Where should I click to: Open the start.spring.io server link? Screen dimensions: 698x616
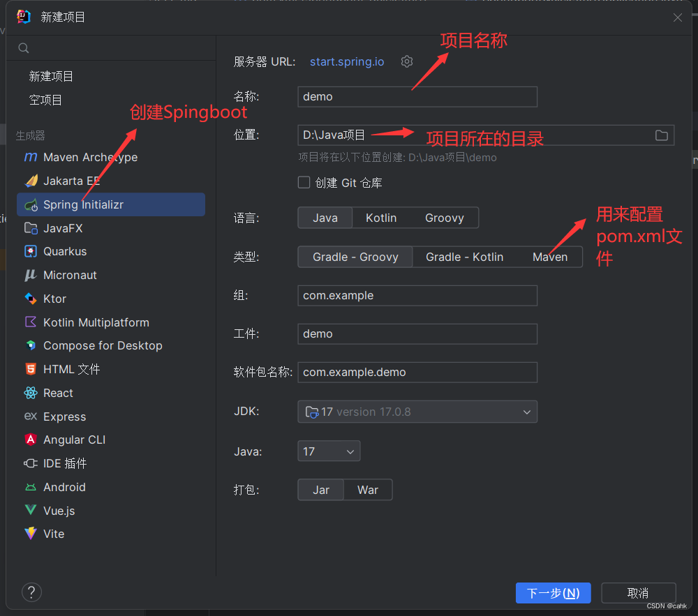(347, 61)
